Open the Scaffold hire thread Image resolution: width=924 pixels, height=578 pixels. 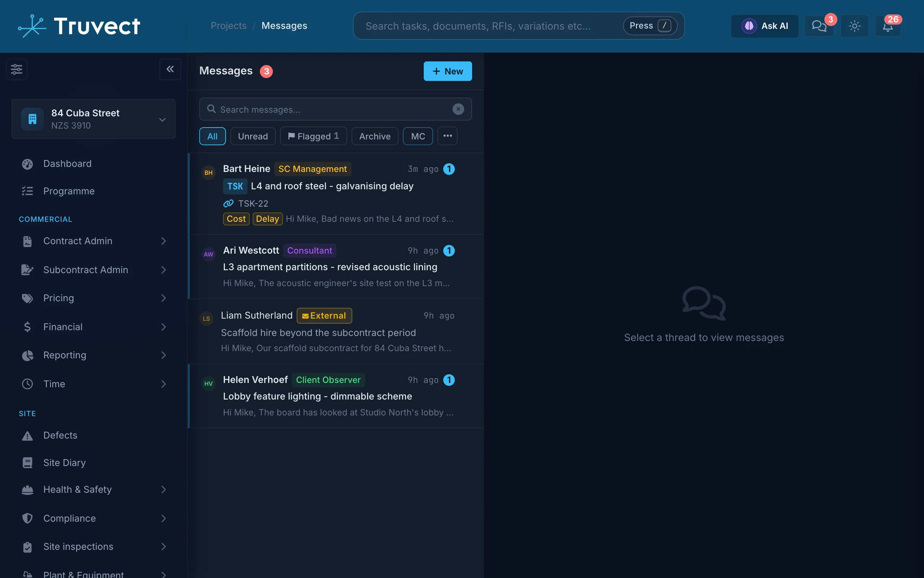click(336, 331)
